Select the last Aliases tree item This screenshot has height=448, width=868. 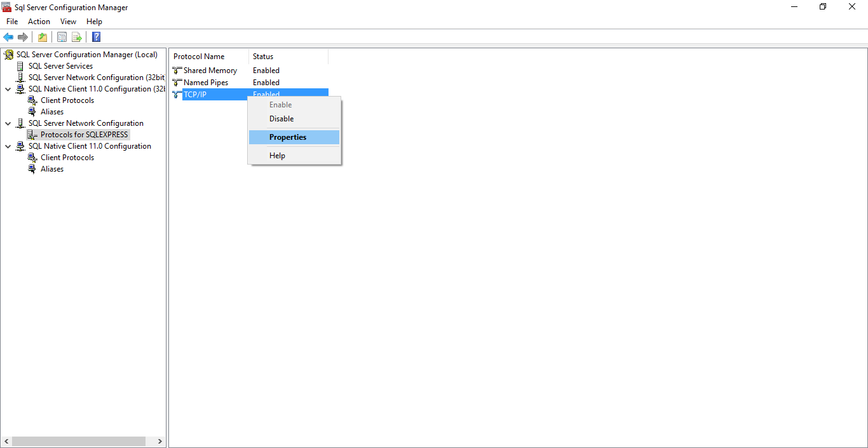[x=52, y=169]
